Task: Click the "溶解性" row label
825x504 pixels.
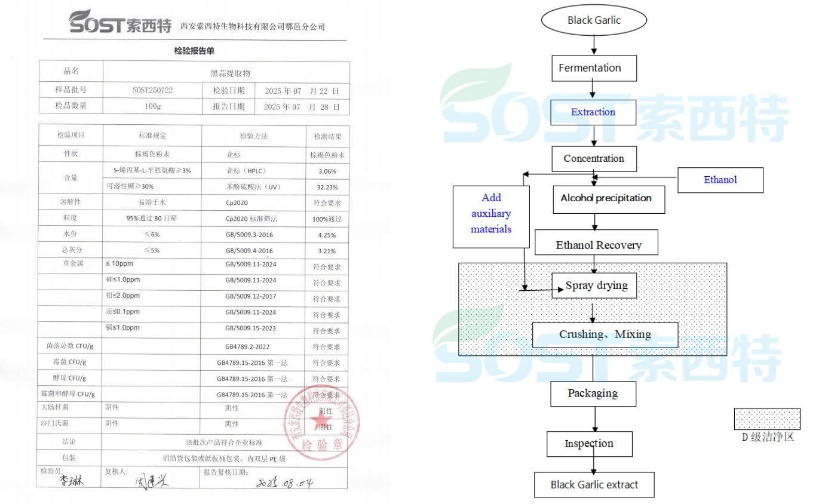Action: tap(71, 202)
